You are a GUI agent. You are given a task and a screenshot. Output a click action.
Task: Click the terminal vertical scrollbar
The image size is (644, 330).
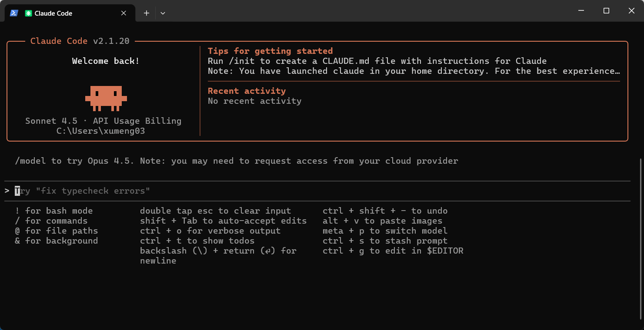pos(641,238)
